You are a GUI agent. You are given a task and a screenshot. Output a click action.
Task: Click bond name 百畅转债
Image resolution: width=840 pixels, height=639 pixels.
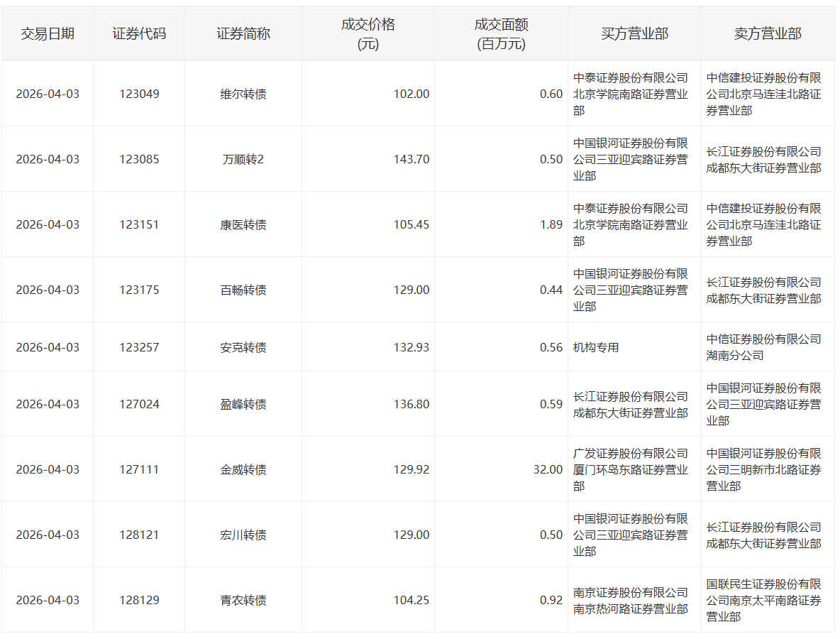[243, 290]
